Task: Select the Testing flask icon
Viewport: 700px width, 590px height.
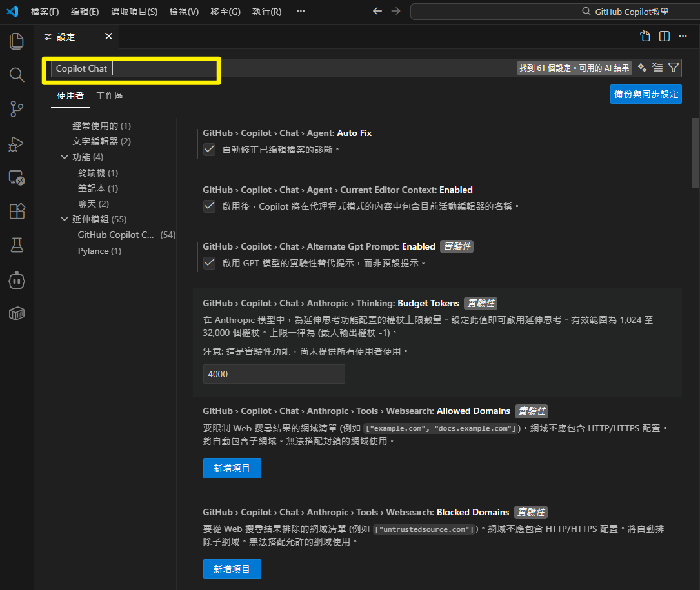Action: coord(16,245)
